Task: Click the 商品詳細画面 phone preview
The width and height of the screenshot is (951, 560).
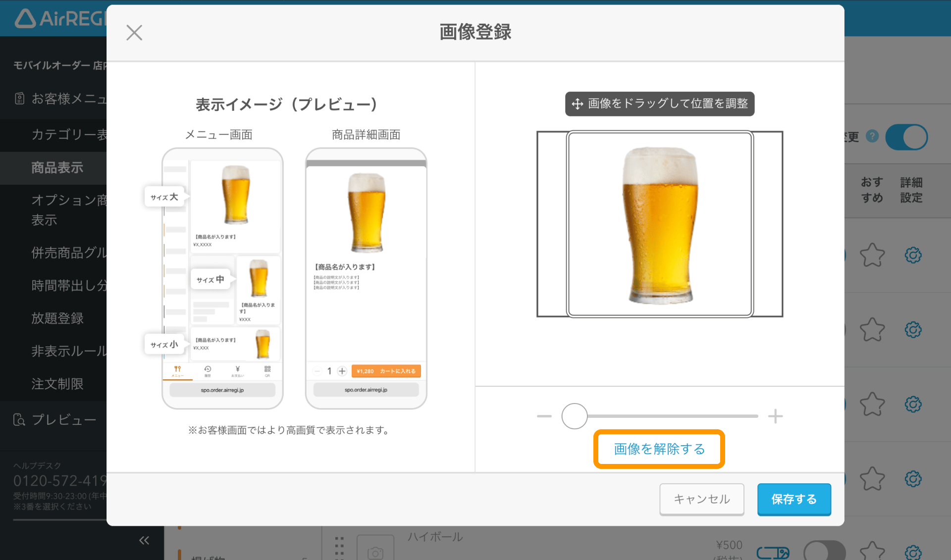Action: pos(366,278)
